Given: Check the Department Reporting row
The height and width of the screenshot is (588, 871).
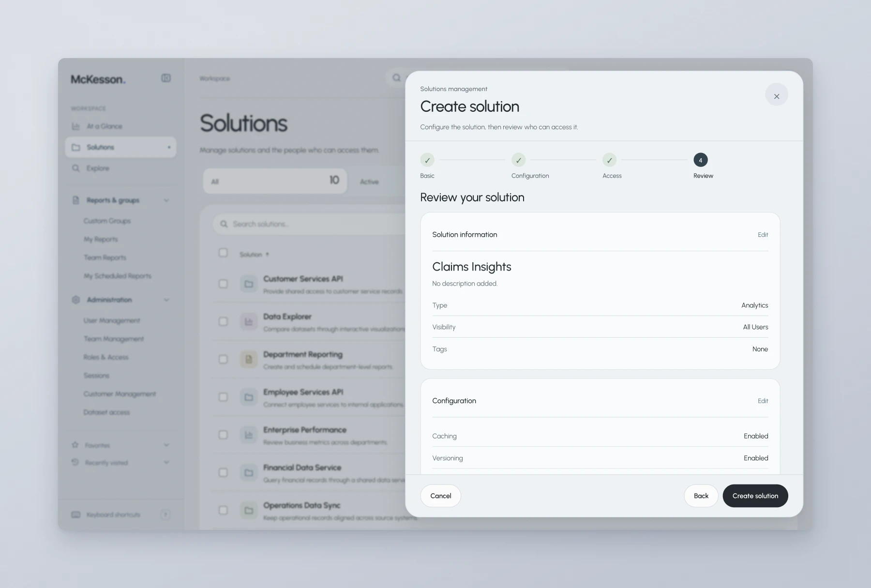Looking at the screenshot, I should (x=223, y=359).
